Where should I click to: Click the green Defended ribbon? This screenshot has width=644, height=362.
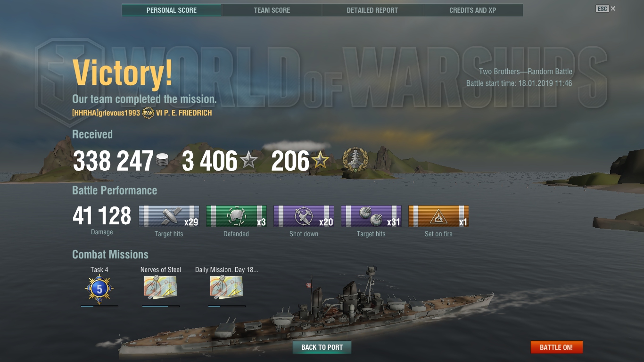236,216
